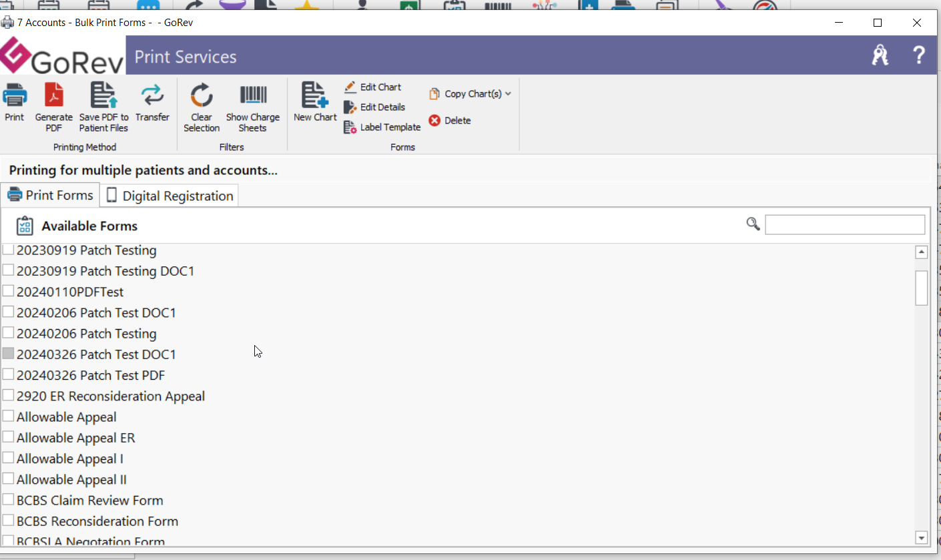Screen dimensions: 941x560
Task: Check 20240326 Patch Test PDF checkbox
Action: (x=8, y=374)
